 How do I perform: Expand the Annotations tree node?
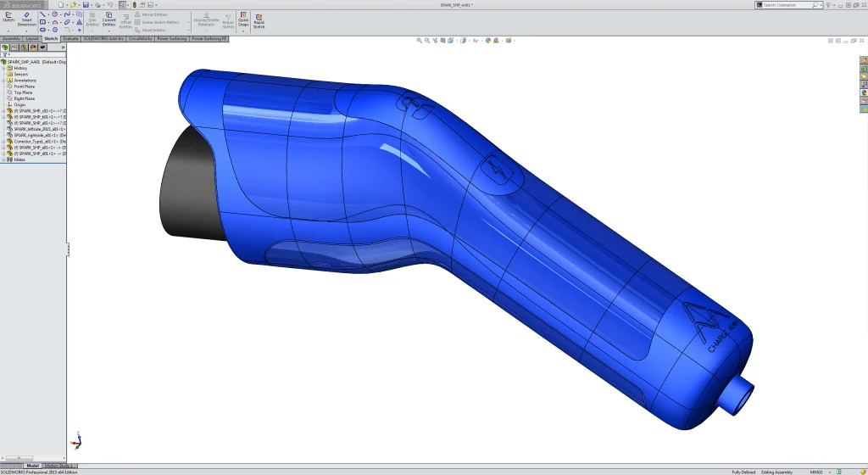click(x=5, y=81)
